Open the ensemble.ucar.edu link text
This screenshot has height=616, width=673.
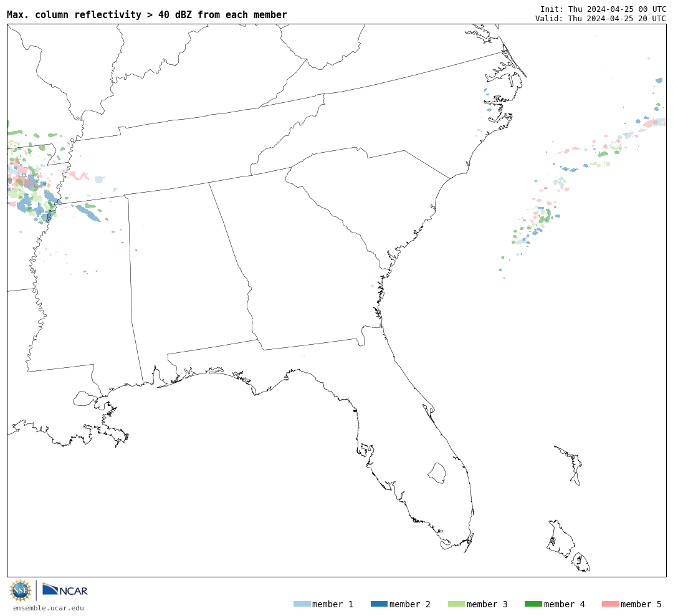pyautogui.click(x=49, y=608)
